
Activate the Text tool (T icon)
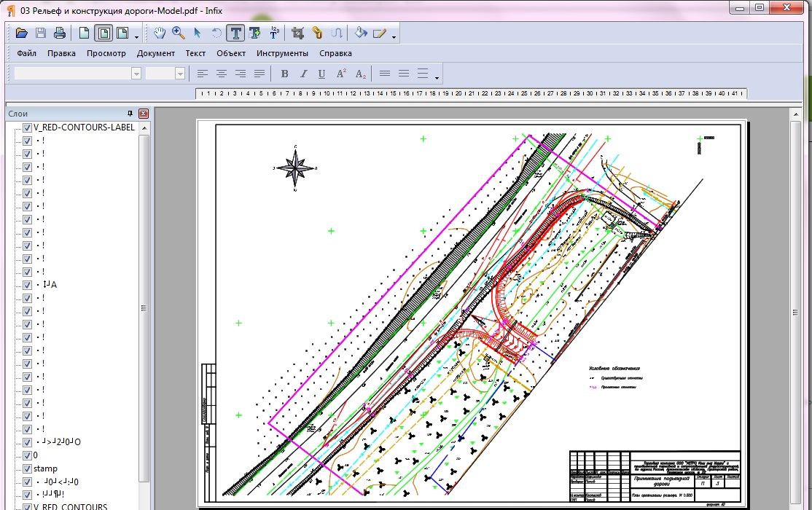(x=235, y=33)
